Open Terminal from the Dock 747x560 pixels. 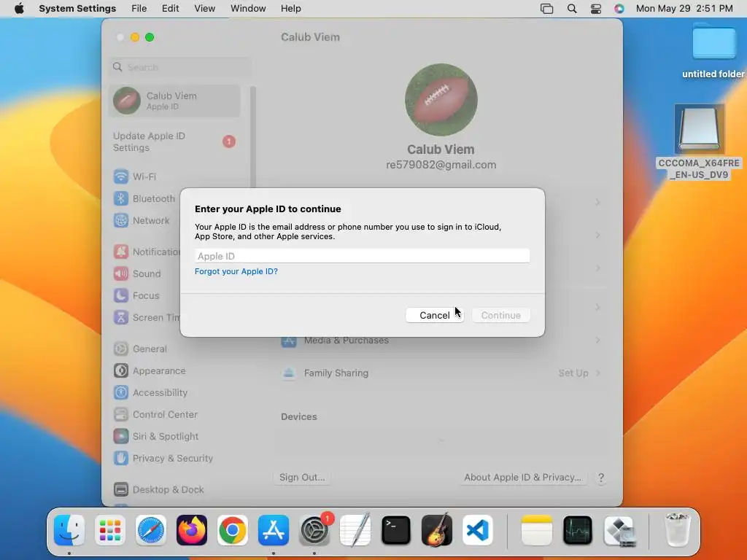[396, 530]
